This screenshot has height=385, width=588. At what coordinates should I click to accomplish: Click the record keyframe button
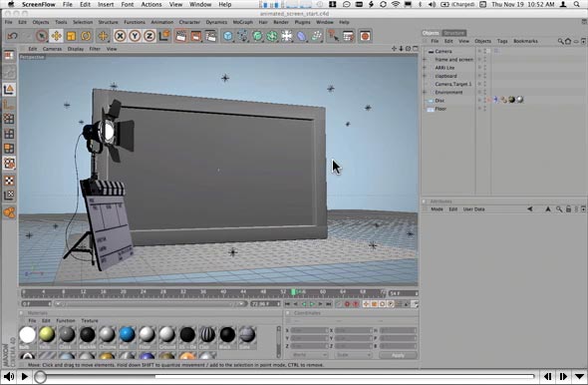[347, 304]
